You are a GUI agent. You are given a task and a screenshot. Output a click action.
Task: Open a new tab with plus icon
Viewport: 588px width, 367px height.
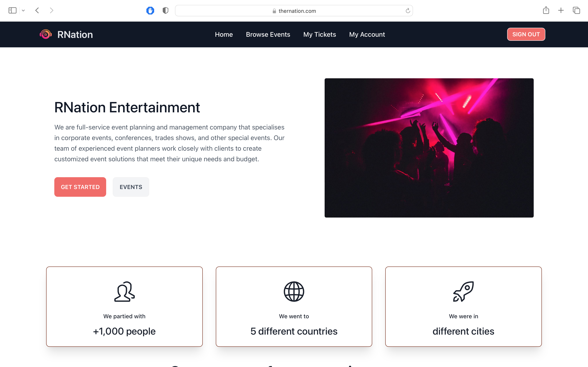click(561, 10)
